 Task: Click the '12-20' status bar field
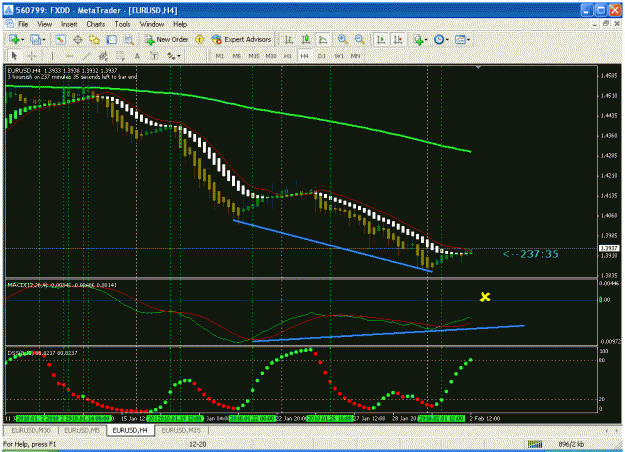198,444
